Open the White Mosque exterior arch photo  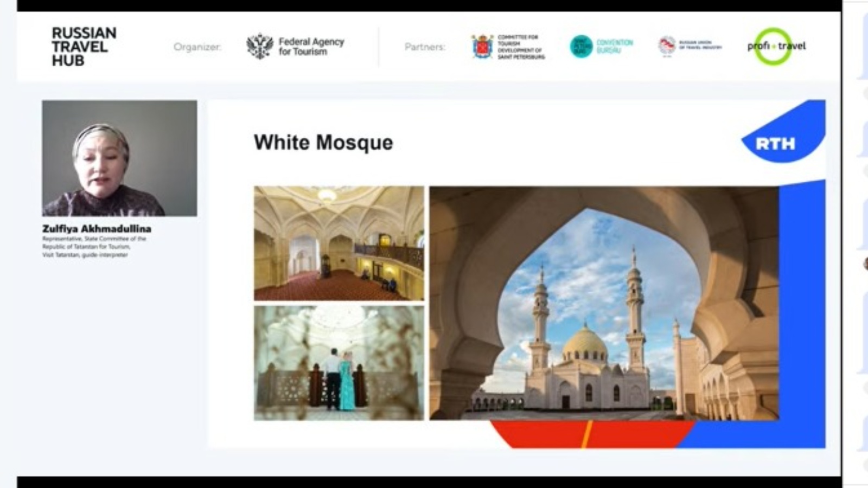coord(604,303)
